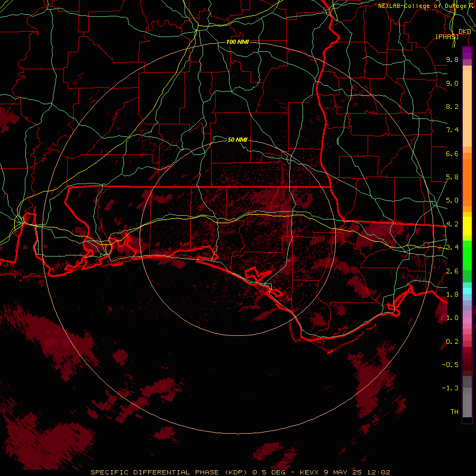
Task: Click the 1.8 legend value
Action: coord(452,295)
